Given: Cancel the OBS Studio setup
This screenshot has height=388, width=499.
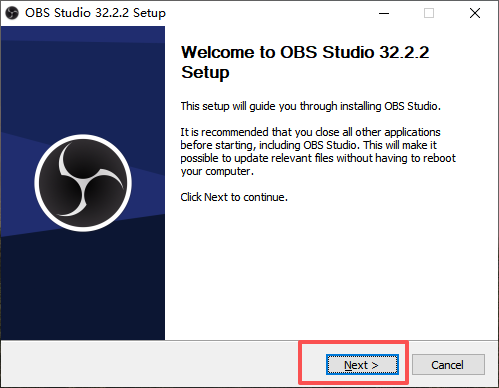Looking at the screenshot, I should [x=448, y=365].
